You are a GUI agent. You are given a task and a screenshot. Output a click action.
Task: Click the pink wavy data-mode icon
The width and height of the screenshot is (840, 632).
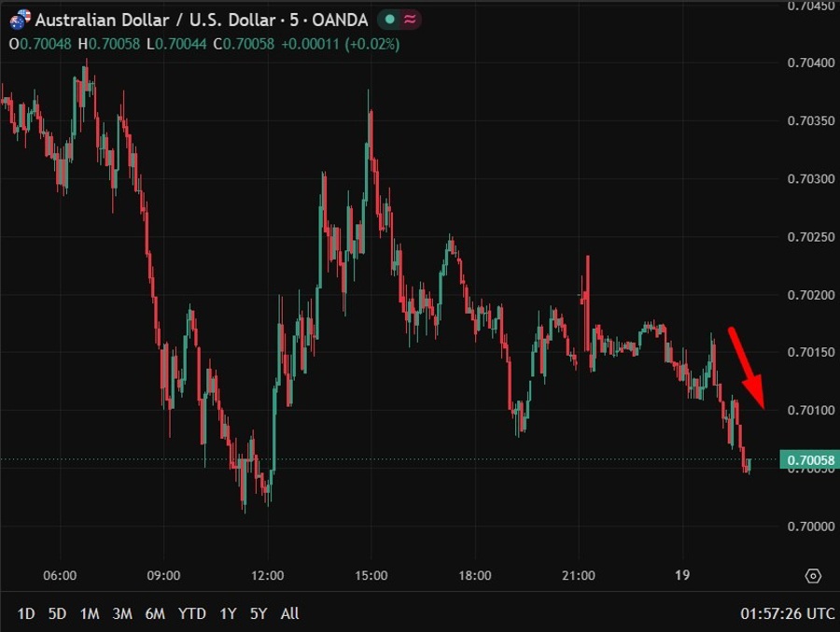410,20
